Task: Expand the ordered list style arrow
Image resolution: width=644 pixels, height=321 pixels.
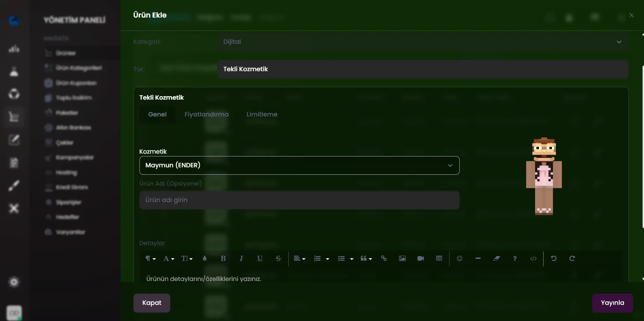Action: pos(328,259)
